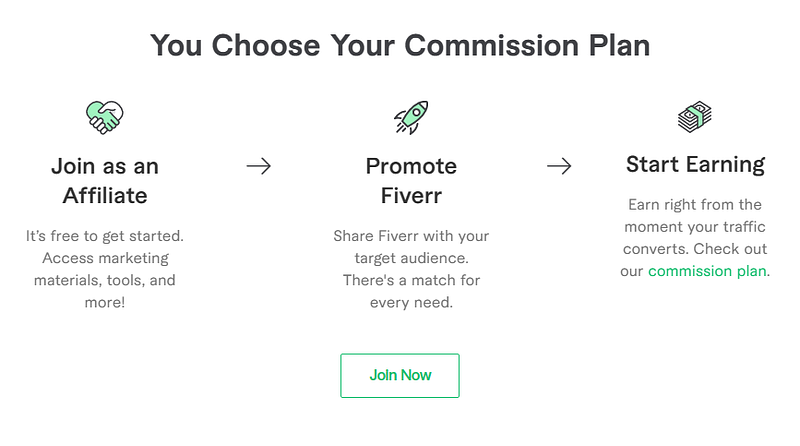800x446 pixels.
Task: Click the 'It's free to get started' paragraph
Action: [x=105, y=269]
